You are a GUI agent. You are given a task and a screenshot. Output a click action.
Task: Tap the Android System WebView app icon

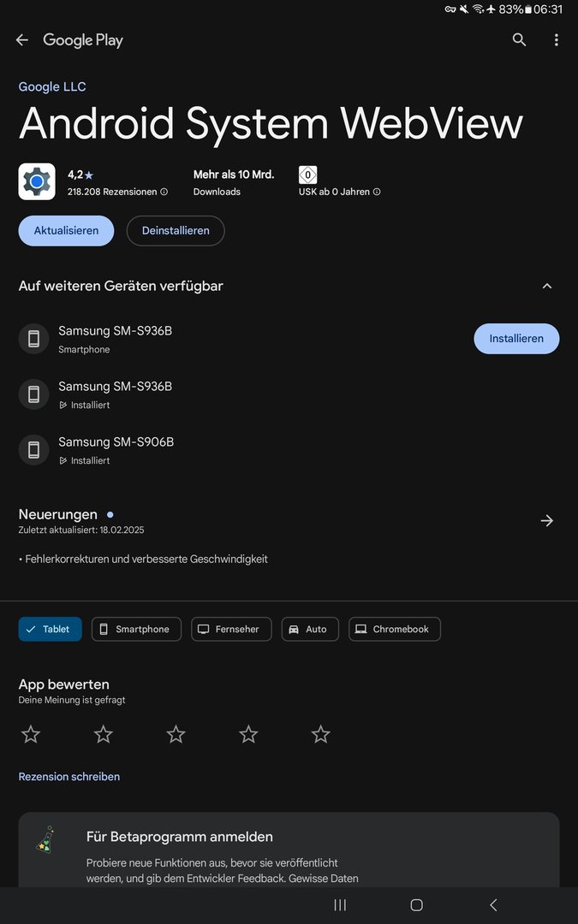pos(37,181)
